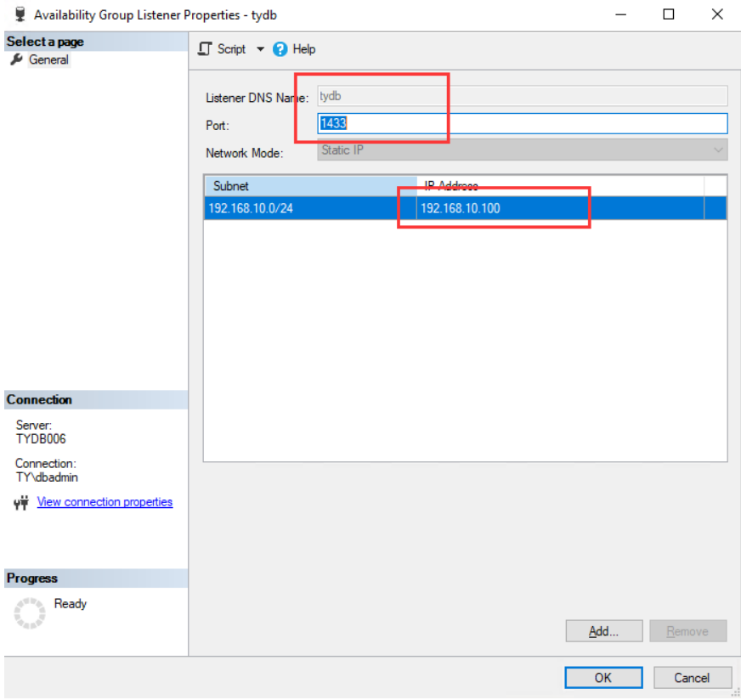Click the Select a page header
The image size is (741, 700).
tap(96, 42)
